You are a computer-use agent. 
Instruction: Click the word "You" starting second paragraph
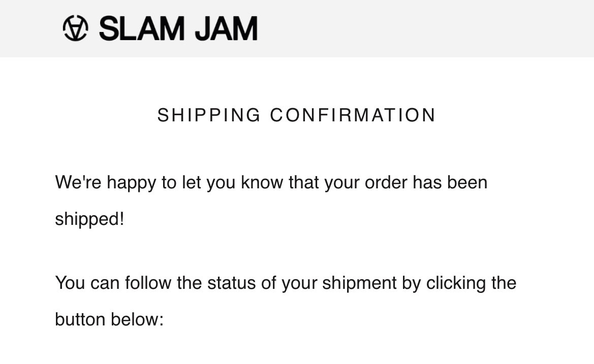tap(70, 283)
